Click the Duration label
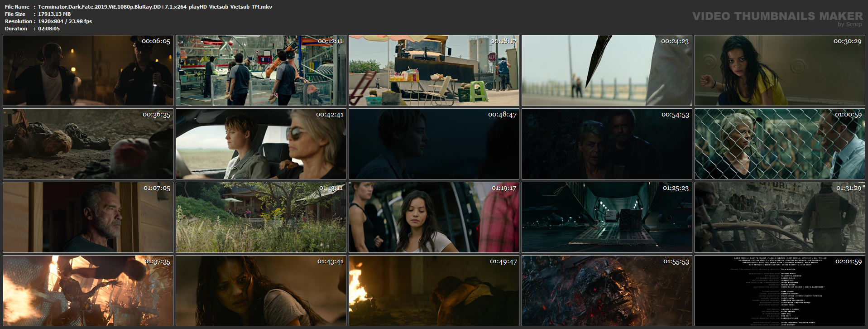The height and width of the screenshot is (329, 868). click(x=16, y=29)
